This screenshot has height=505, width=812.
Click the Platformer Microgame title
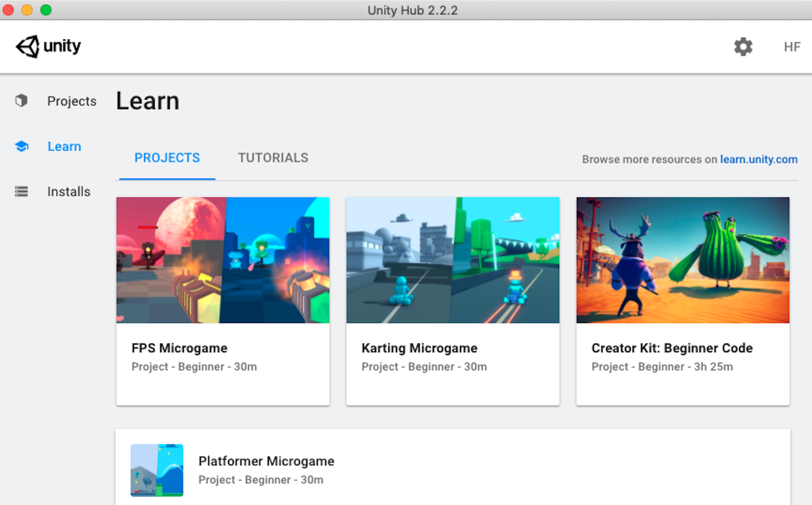pyautogui.click(x=266, y=461)
